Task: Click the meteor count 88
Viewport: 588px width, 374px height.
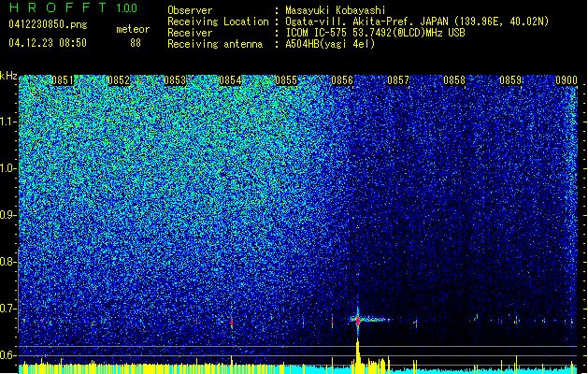Action: pyautogui.click(x=136, y=43)
